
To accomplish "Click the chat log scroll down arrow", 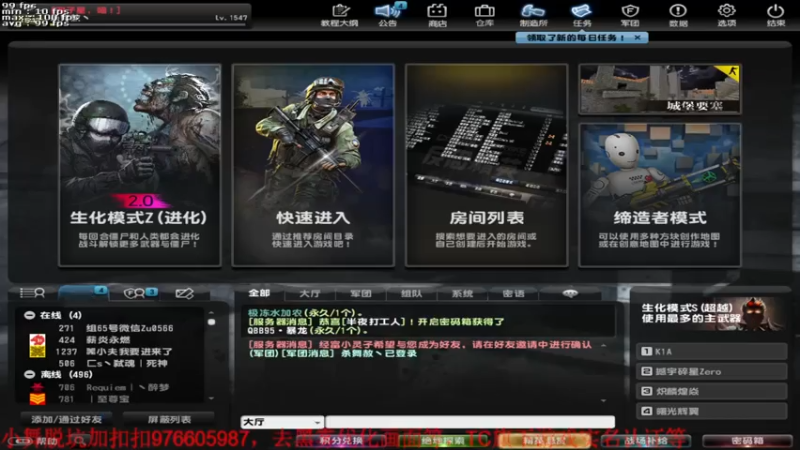I will 604,401.
